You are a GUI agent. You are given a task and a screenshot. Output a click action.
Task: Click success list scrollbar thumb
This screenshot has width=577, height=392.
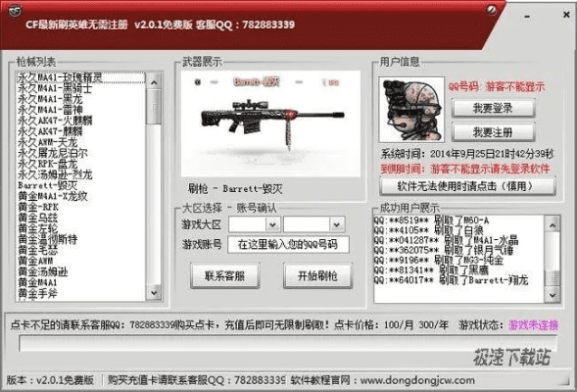point(553,278)
